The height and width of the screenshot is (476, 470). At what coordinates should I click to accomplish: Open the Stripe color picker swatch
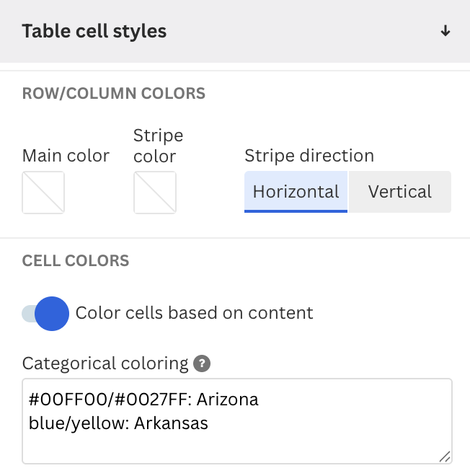(155, 193)
